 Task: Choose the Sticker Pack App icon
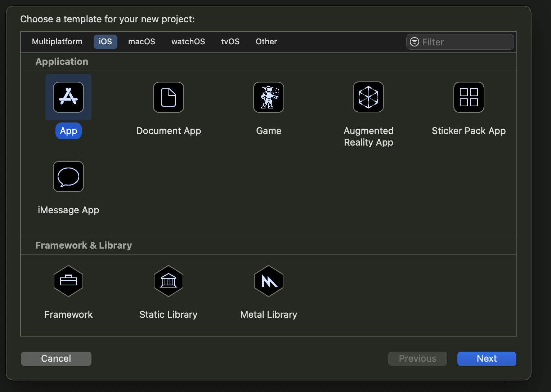[x=469, y=97]
